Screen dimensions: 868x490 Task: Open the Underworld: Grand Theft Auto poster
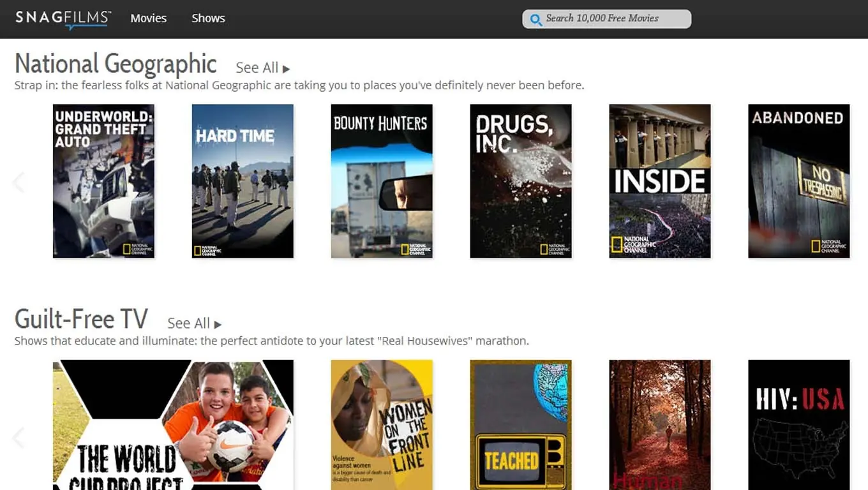click(103, 181)
